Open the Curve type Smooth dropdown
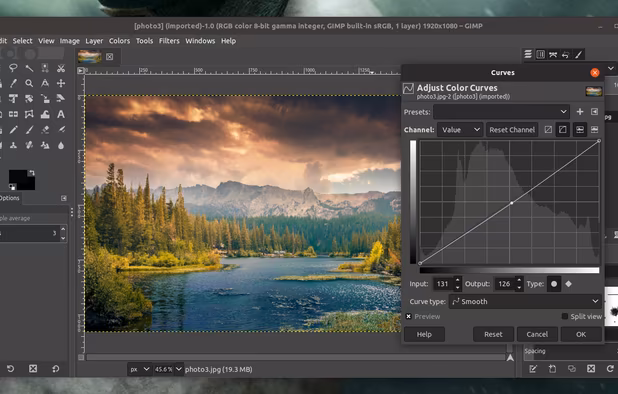The image size is (618, 394). tap(525, 301)
